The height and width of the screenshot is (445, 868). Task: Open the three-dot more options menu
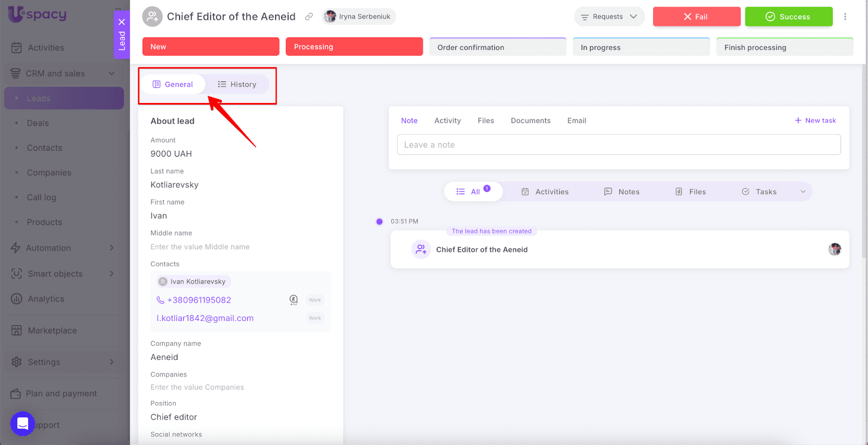pos(845,17)
